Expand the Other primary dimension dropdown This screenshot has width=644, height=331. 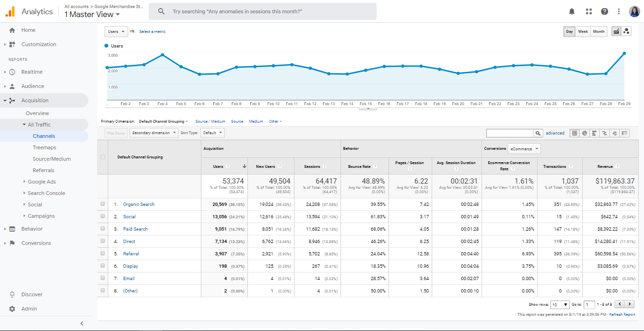pyautogui.click(x=275, y=121)
